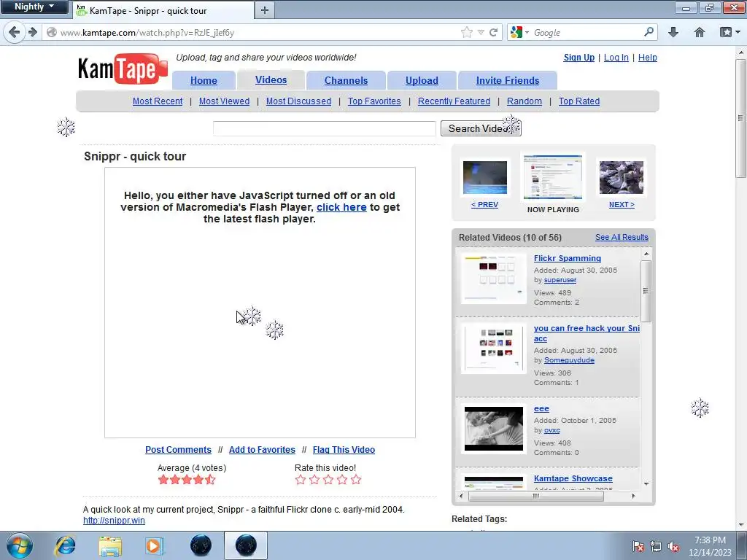Launch Internet Explorer from taskbar
Viewport: 747px width, 560px height.
point(65,545)
